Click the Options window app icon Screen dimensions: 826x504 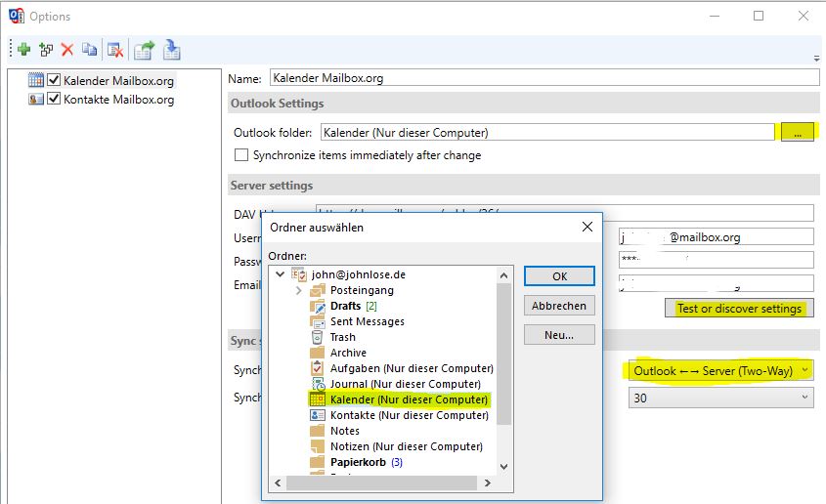coord(17,16)
